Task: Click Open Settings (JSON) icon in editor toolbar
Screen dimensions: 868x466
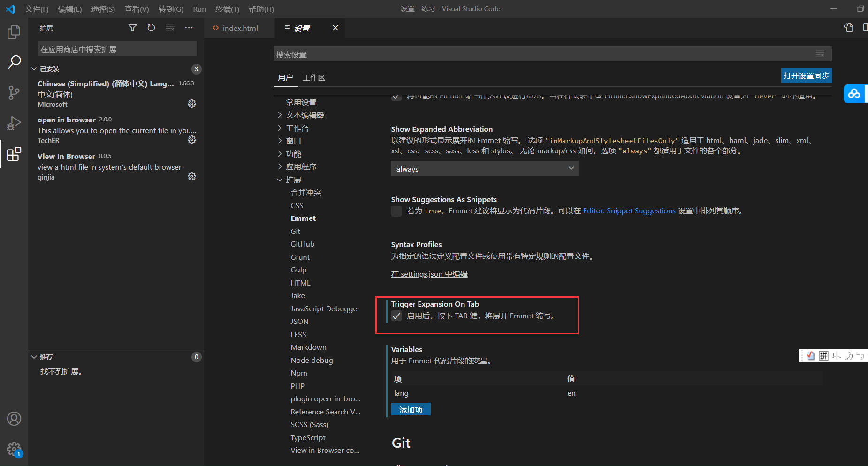Action: coord(848,28)
